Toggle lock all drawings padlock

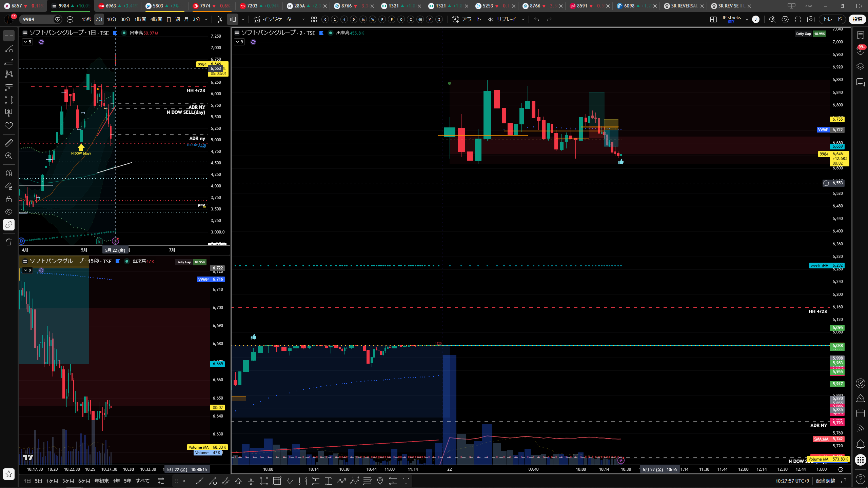[9, 199]
